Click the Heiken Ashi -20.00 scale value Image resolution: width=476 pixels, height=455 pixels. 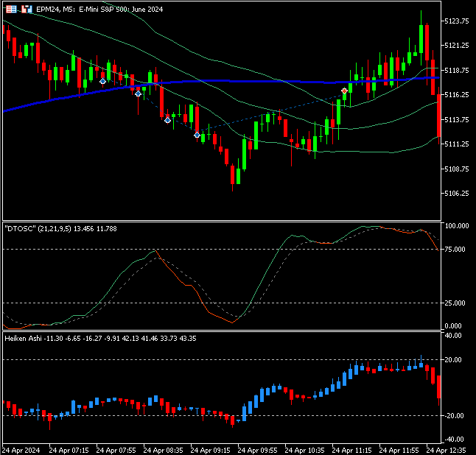[x=454, y=416]
